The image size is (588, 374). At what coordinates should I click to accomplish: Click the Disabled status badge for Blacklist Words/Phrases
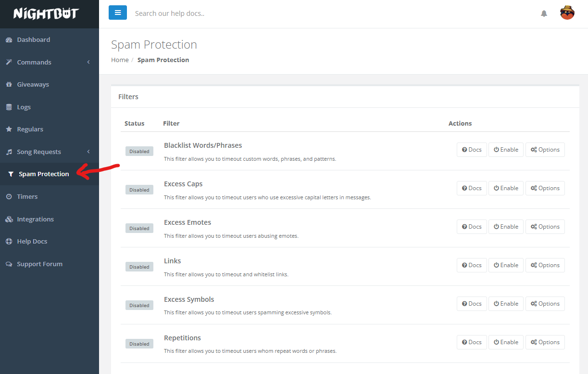coord(139,152)
